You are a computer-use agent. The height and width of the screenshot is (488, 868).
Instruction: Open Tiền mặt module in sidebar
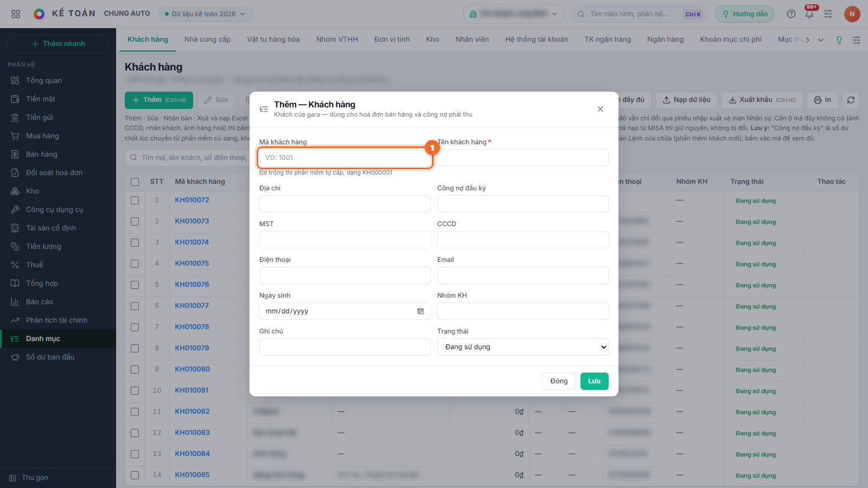(x=58, y=99)
